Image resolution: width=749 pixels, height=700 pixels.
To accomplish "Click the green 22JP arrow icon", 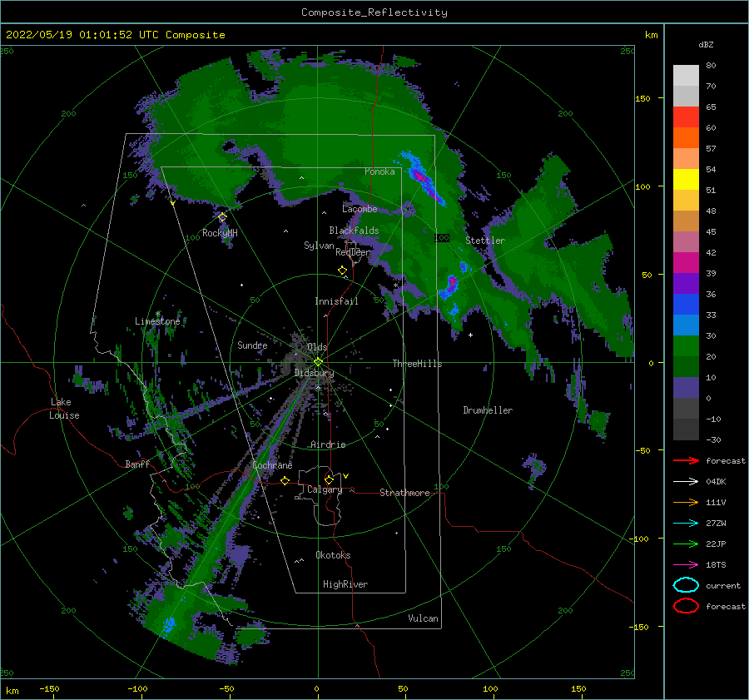I will [x=686, y=544].
